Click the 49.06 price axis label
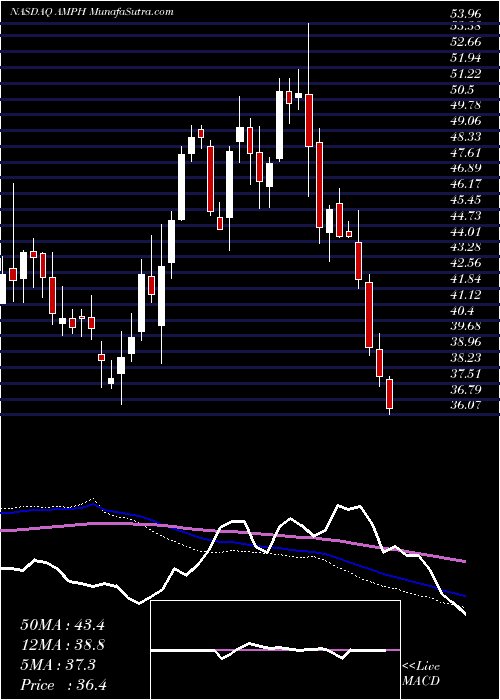This screenshot has width=500, height=700. (466, 121)
